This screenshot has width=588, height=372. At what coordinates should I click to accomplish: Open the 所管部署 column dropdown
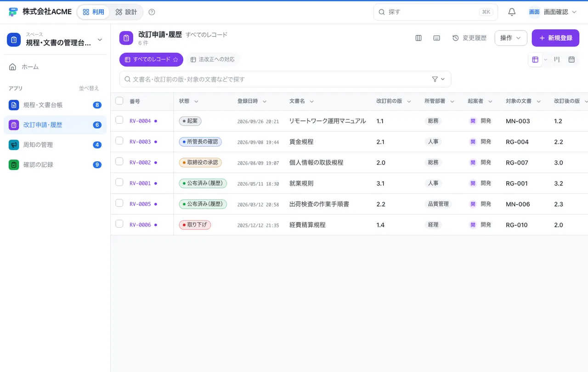(x=452, y=102)
